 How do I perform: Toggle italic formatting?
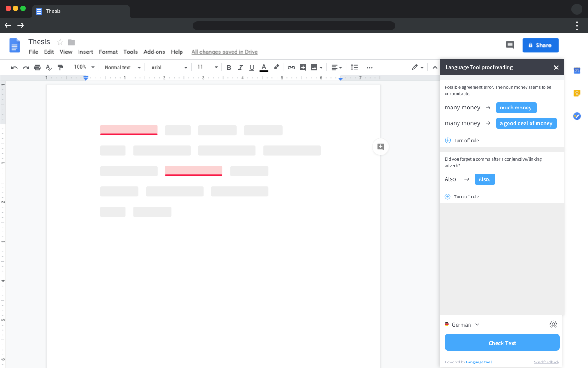(240, 68)
